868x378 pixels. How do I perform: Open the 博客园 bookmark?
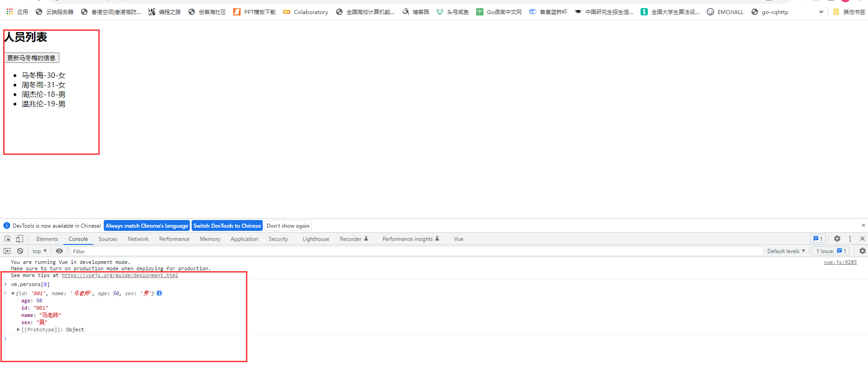click(x=415, y=12)
